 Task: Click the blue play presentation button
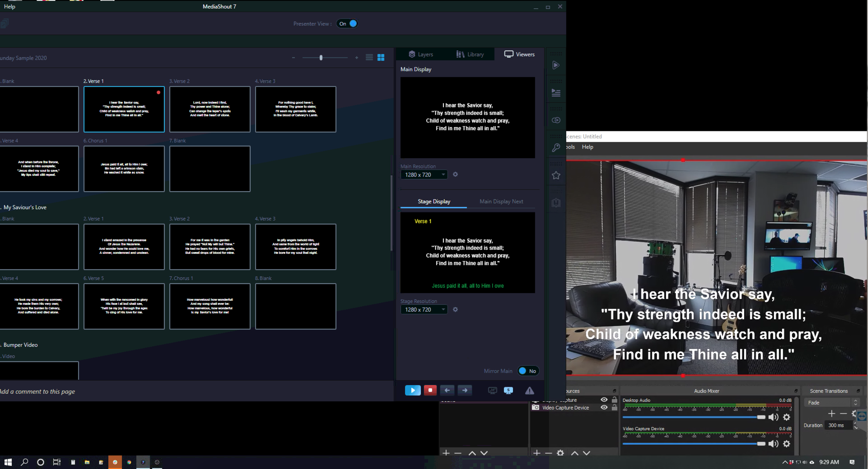[x=412, y=390]
